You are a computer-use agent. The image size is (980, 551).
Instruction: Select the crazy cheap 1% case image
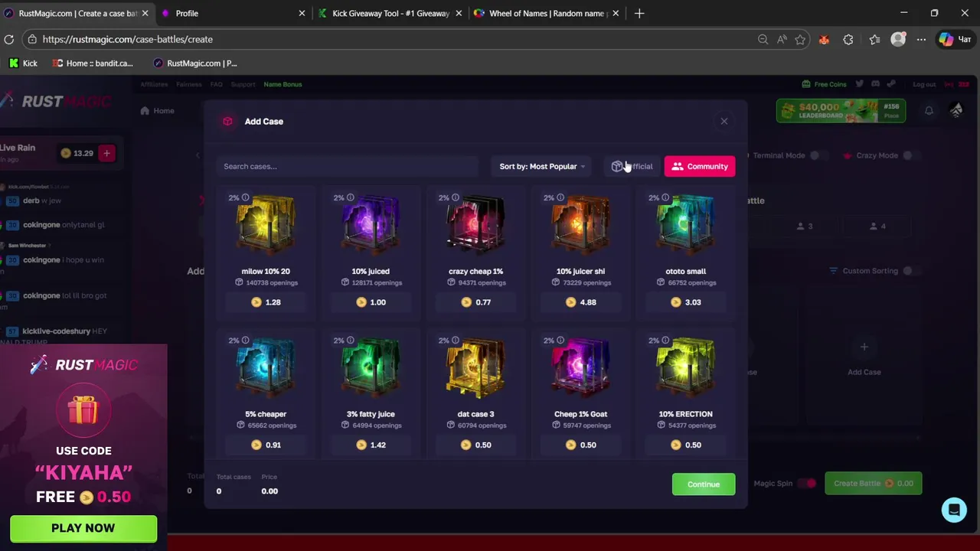[x=475, y=224]
